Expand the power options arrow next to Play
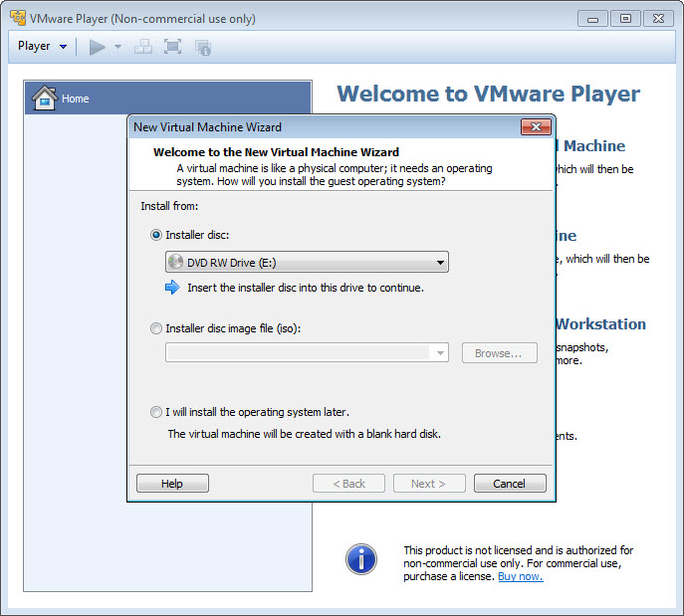This screenshot has height=616, width=684. (117, 47)
